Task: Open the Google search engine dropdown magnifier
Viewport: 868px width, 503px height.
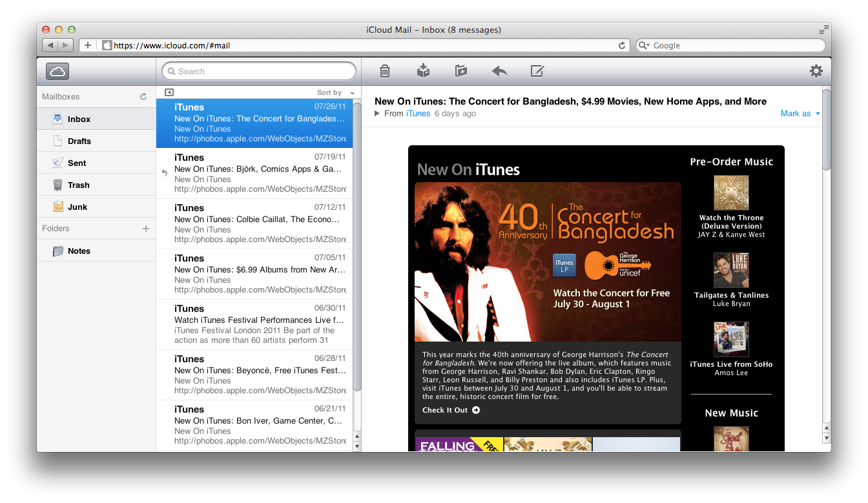Action: [644, 45]
